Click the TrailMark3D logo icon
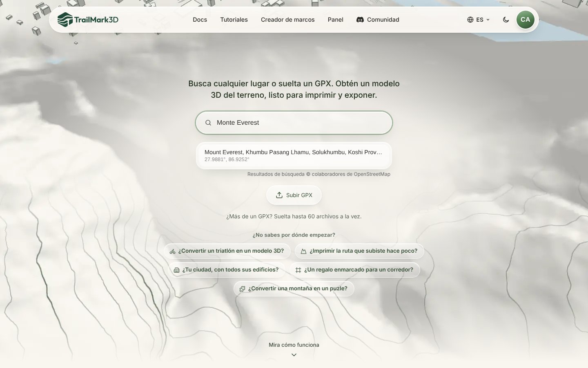The height and width of the screenshot is (368, 588). click(x=65, y=20)
